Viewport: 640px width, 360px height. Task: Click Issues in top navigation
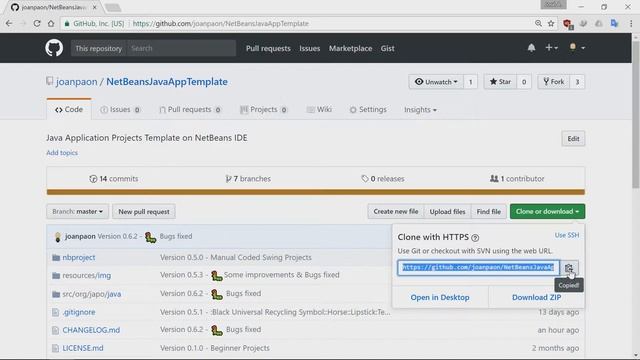pyautogui.click(x=309, y=48)
